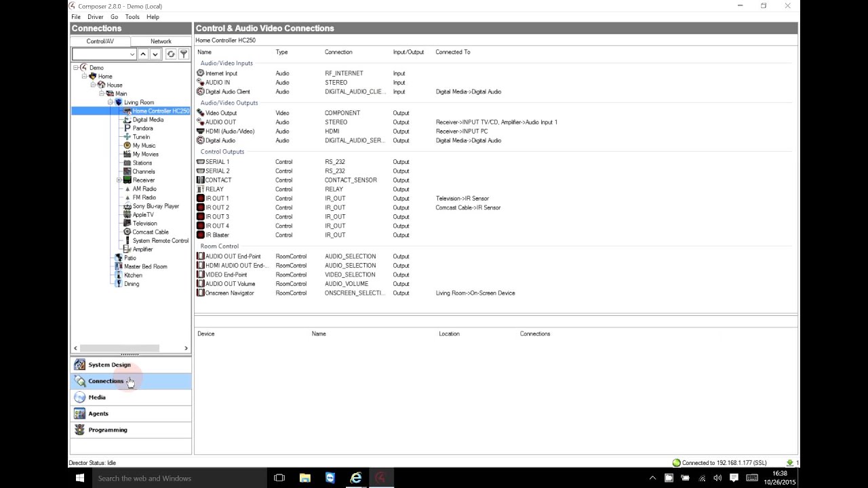The height and width of the screenshot is (488, 868).
Task: Click the System Design panel icon
Action: [80, 365]
